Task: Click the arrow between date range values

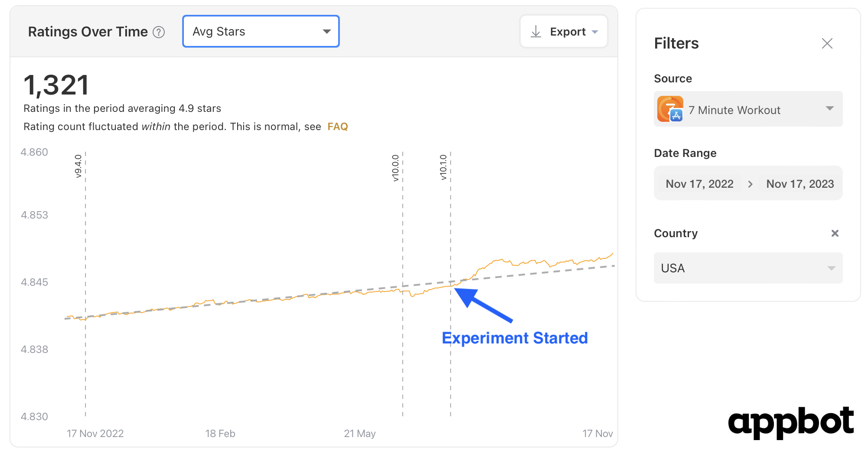Action: pyautogui.click(x=750, y=184)
